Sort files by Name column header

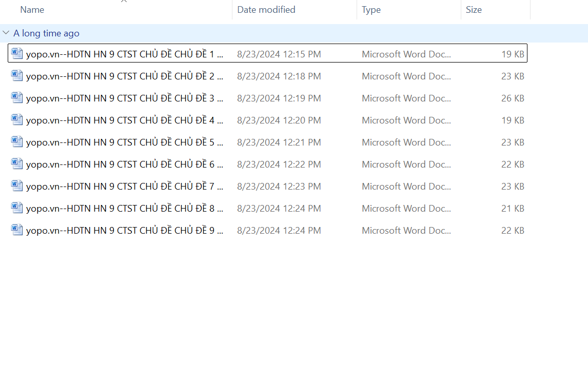32,10
